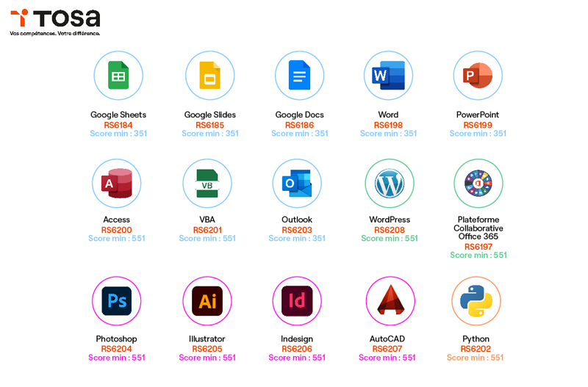
Task: Click the Score min under Python
Action: tap(475, 358)
